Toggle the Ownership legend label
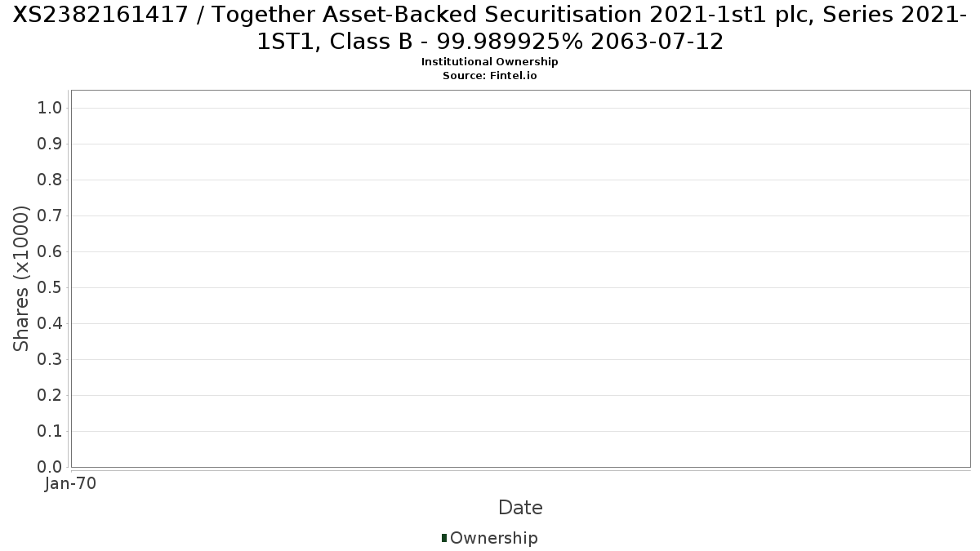Screen dimensions: 980x551 tap(493, 538)
